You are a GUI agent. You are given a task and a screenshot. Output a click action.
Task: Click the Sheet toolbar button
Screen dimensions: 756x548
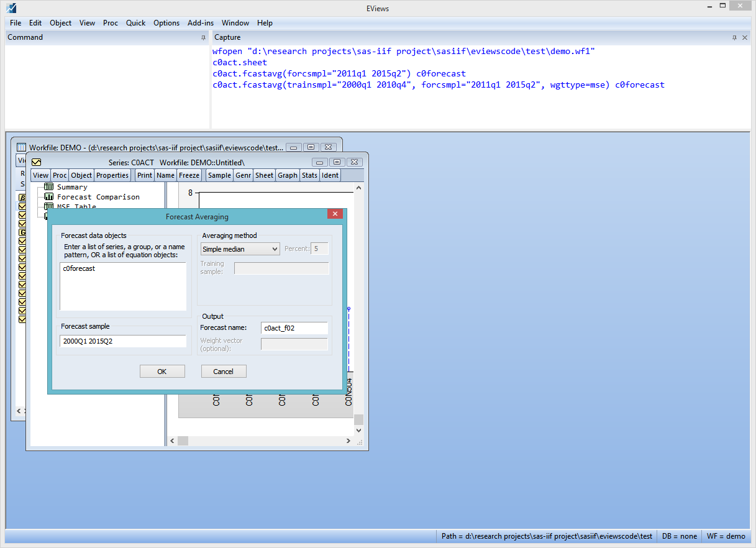265,175
